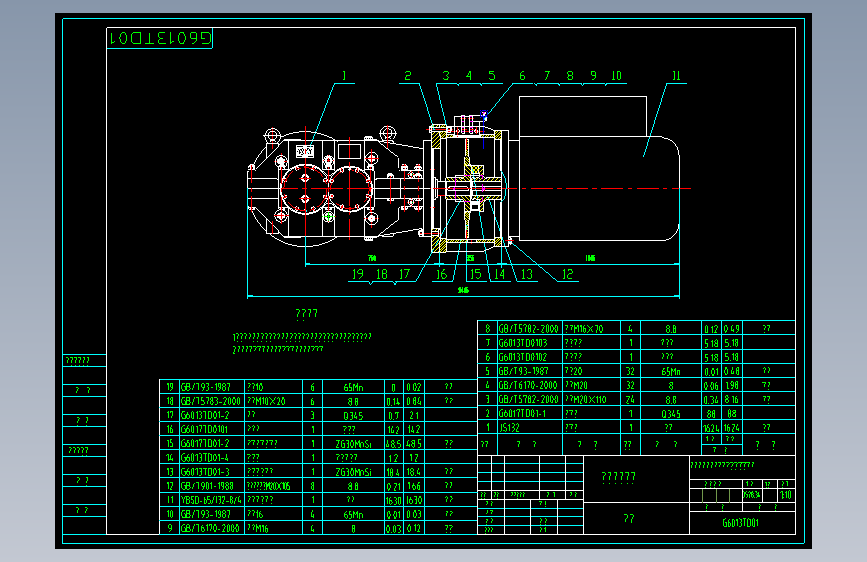Select balloon number 13 below the drawing
This screenshot has width=867, height=562.
(x=526, y=274)
